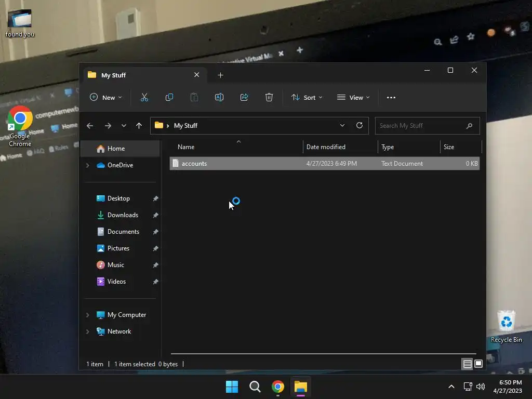Viewport: 532px width, 399px height.
Task: Open the volume speaker tray icon
Action: tap(481, 387)
